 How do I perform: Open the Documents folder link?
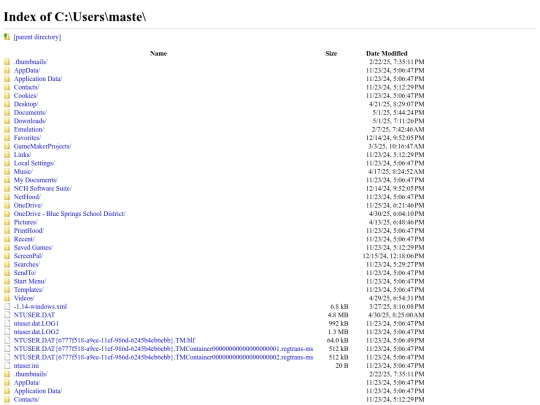(30, 113)
